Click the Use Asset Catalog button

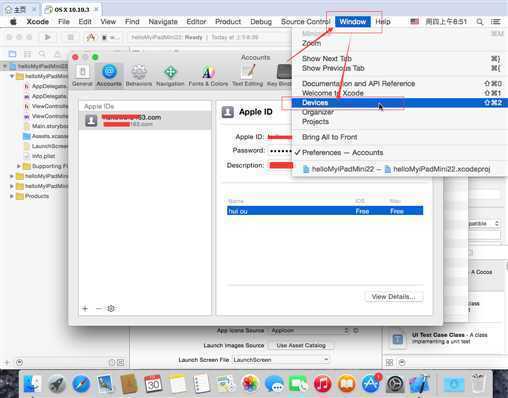(301, 345)
